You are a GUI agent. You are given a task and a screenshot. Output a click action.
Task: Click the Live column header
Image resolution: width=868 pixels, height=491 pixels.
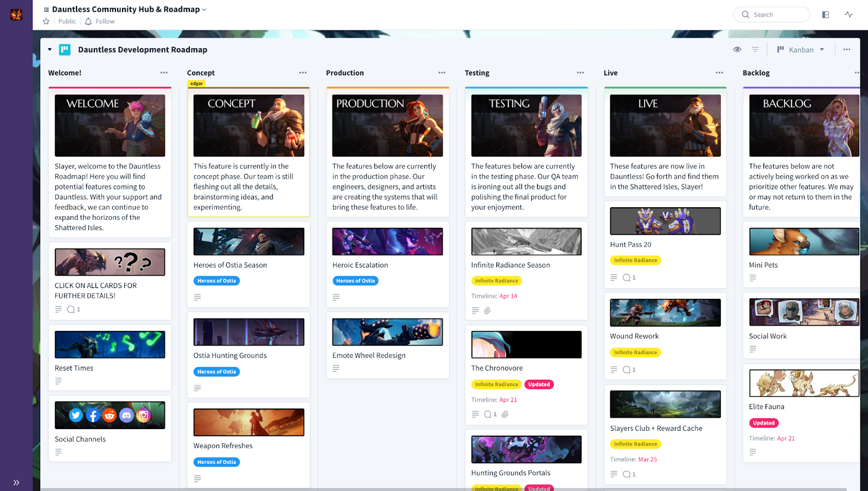point(611,73)
